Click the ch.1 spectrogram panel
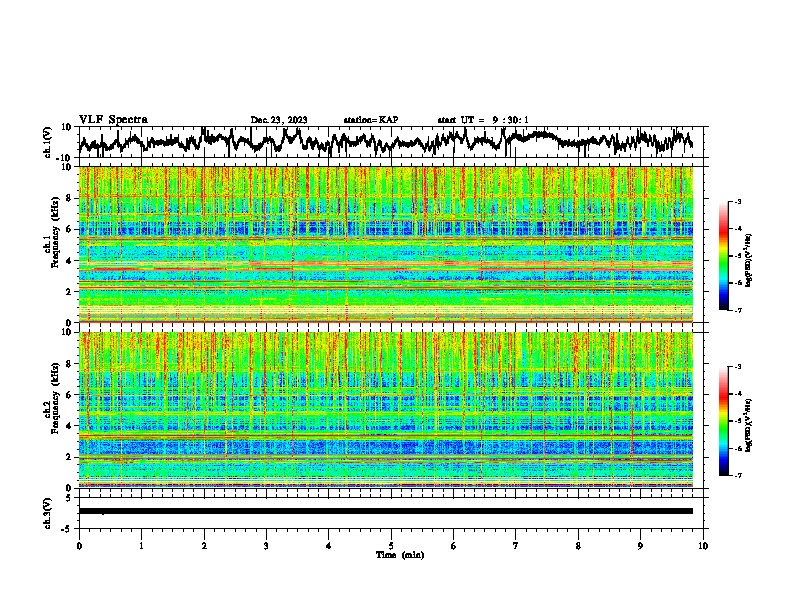Viewport: 792px width, 612px height. pyautogui.click(x=386, y=244)
